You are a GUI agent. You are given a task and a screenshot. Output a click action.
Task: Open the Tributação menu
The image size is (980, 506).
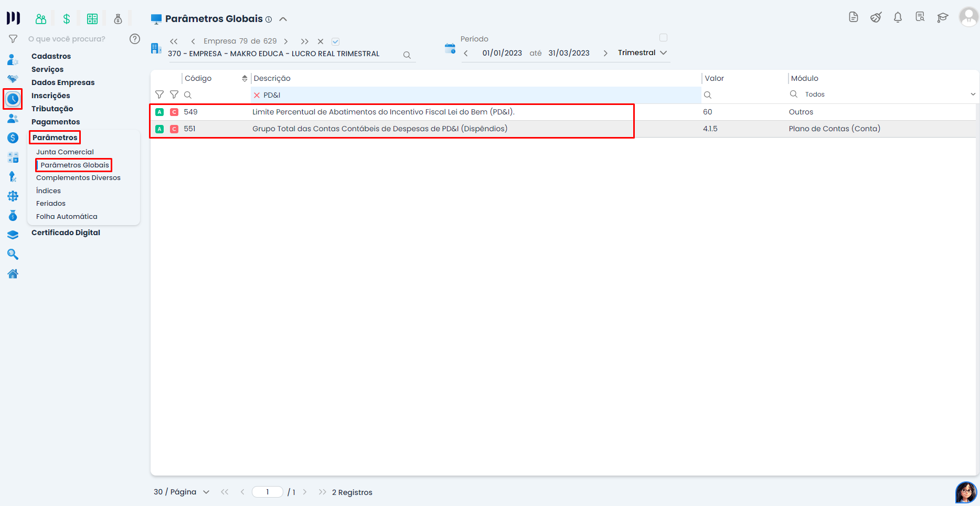pyautogui.click(x=52, y=109)
